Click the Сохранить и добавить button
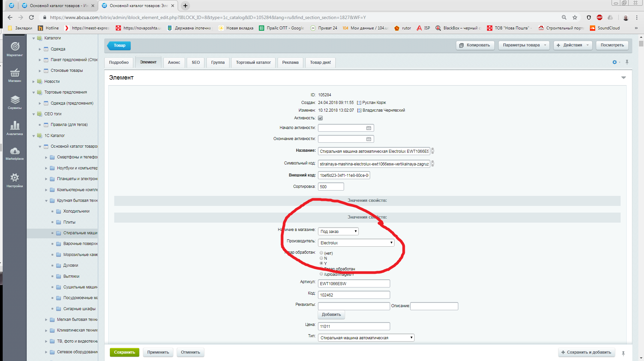 pos(587,352)
